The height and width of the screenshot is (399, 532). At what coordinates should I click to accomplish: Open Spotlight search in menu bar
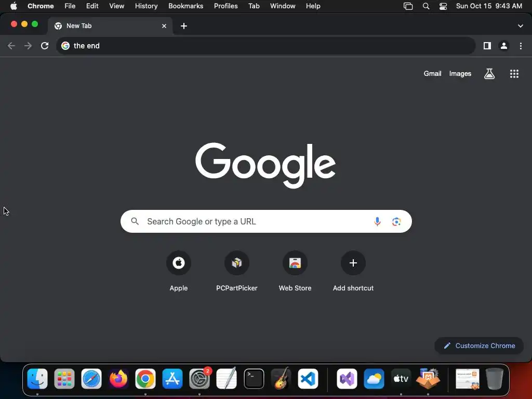pyautogui.click(x=426, y=6)
